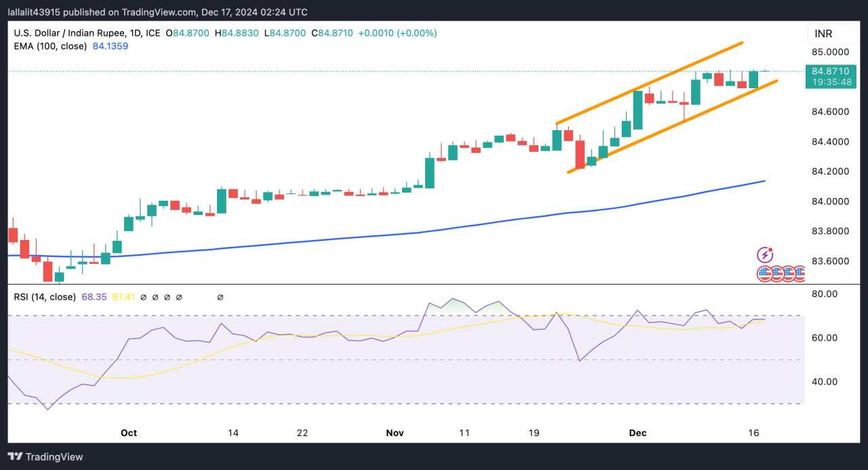Click the Dec label on the date axis

pyautogui.click(x=637, y=433)
